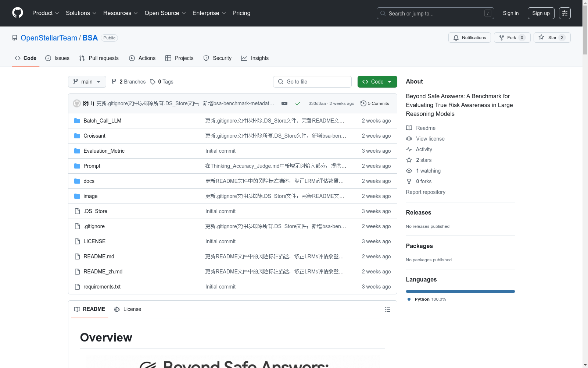Expand the Product menu
The width and height of the screenshot is (588, 368).
[x=46, y=13]
